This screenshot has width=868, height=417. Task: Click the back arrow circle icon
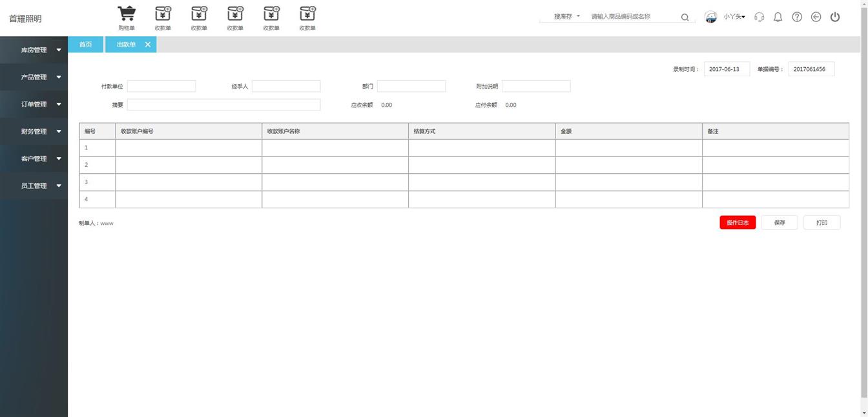816,17
